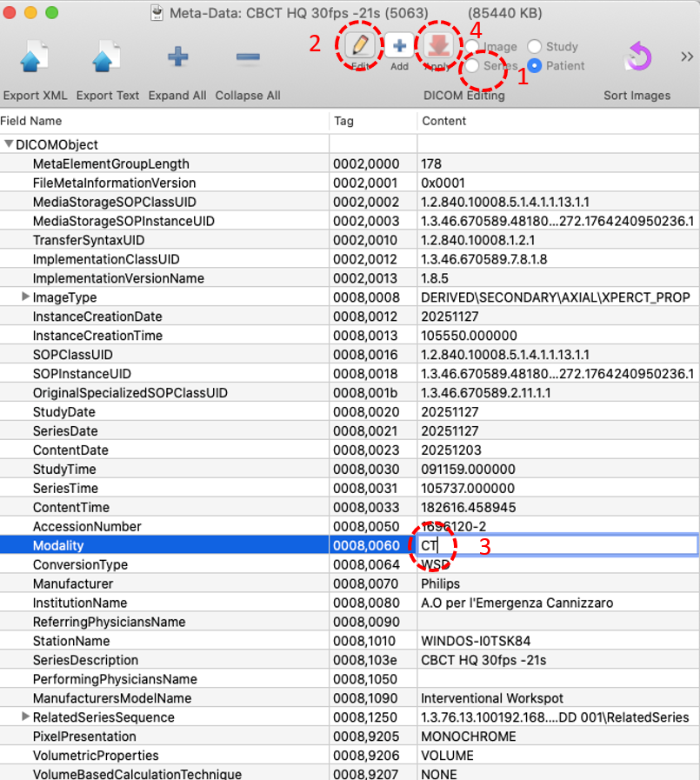Image resolution: width=700 pixels, height=780 pixels.
Task: Select the SeriesDescription row
Action: point(85,660)
